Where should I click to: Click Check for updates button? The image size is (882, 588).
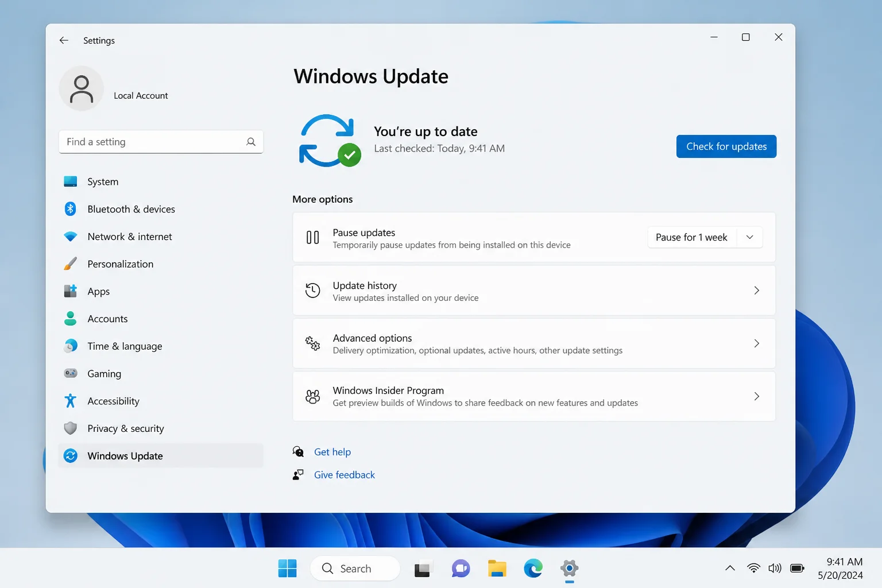pyautogui.click(x=726, y=146)
